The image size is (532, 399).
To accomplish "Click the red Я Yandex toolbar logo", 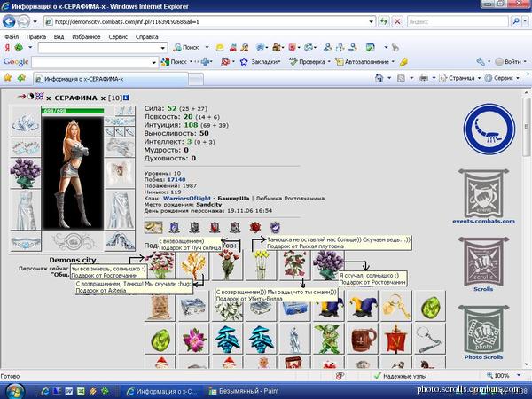I will point(7,48).
